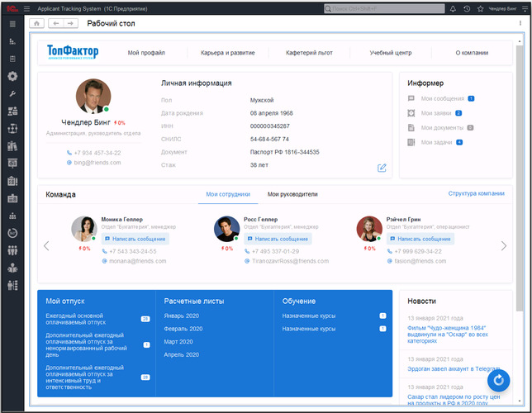Open payslip Апрель 2020
Image resolution: width=532 pixels, height=413 pixels.
point(181,354)
